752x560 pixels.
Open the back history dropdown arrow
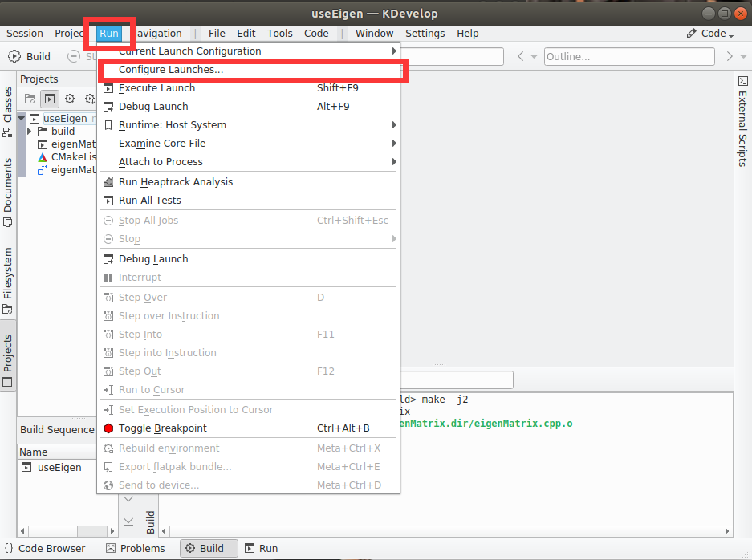(534, 57)
